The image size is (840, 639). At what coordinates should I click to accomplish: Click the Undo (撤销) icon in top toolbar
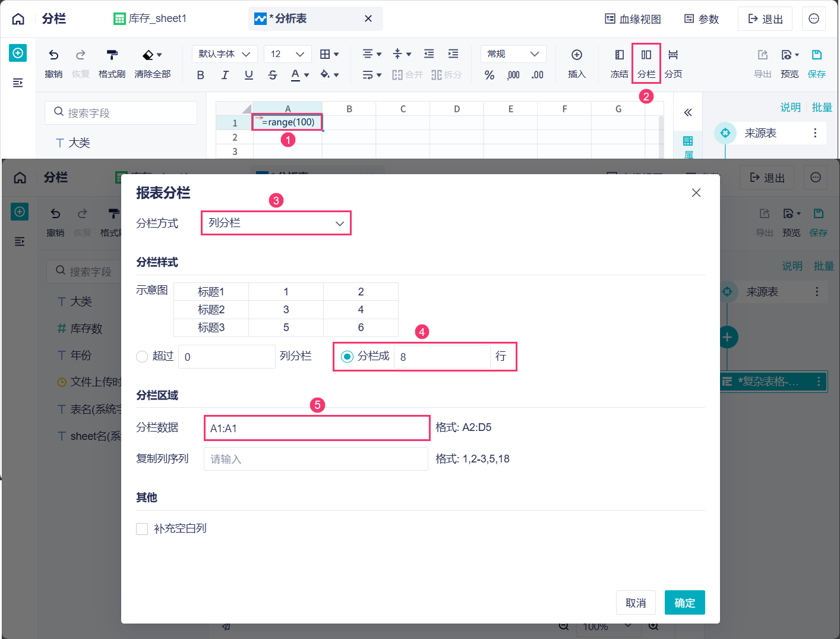53,55
